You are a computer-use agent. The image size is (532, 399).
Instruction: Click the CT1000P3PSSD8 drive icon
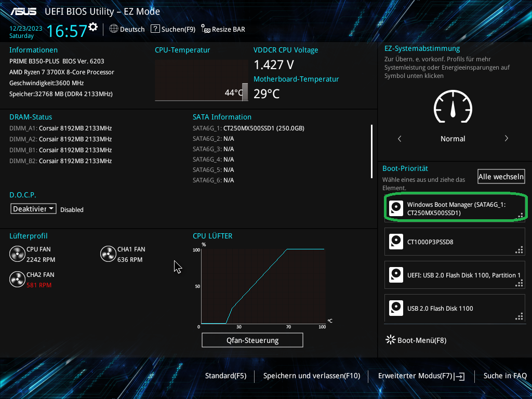coord(396,242)
